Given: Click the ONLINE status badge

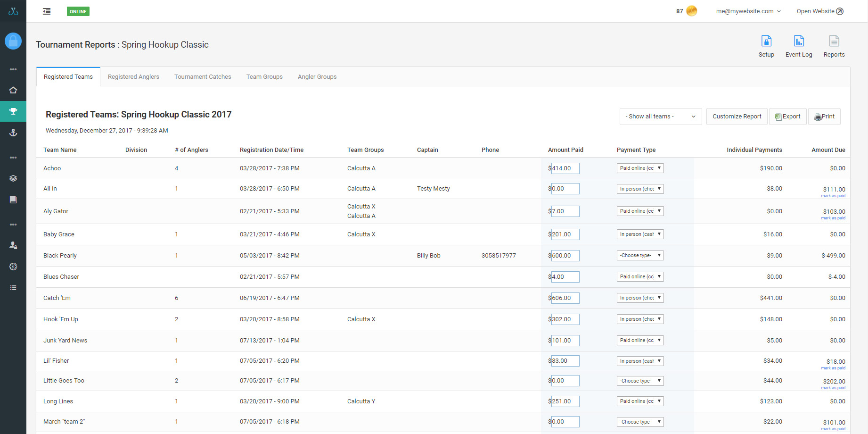Looking at the screenshot, I should [x=78, y=11].
